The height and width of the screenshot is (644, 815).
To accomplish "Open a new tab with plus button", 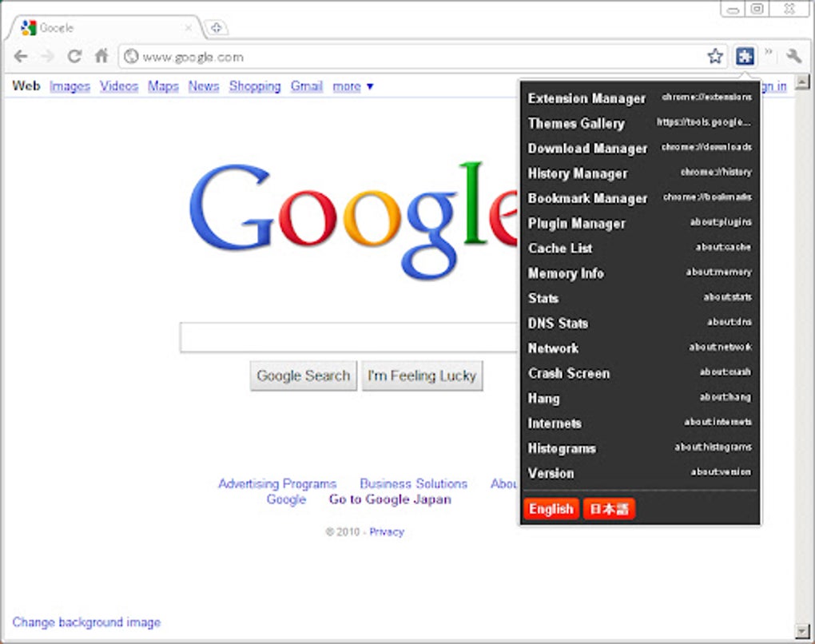I will tap(217, 27).
